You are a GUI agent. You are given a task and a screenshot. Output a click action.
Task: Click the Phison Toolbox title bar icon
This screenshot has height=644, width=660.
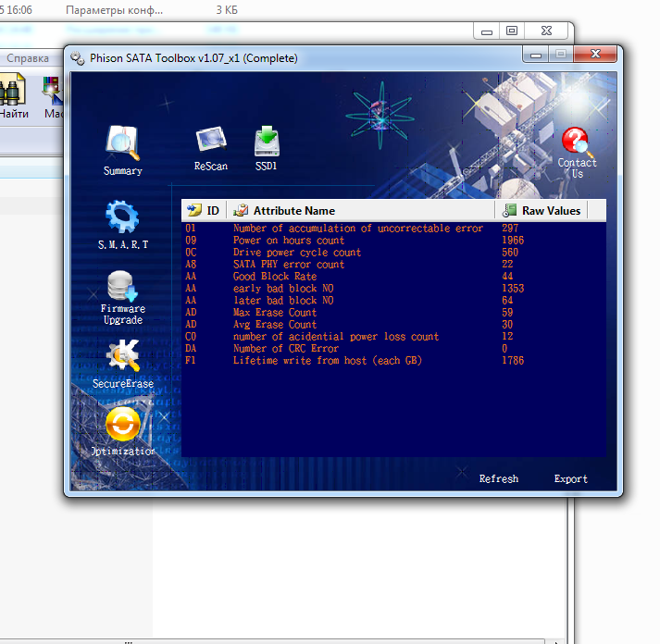click(78, 58)
